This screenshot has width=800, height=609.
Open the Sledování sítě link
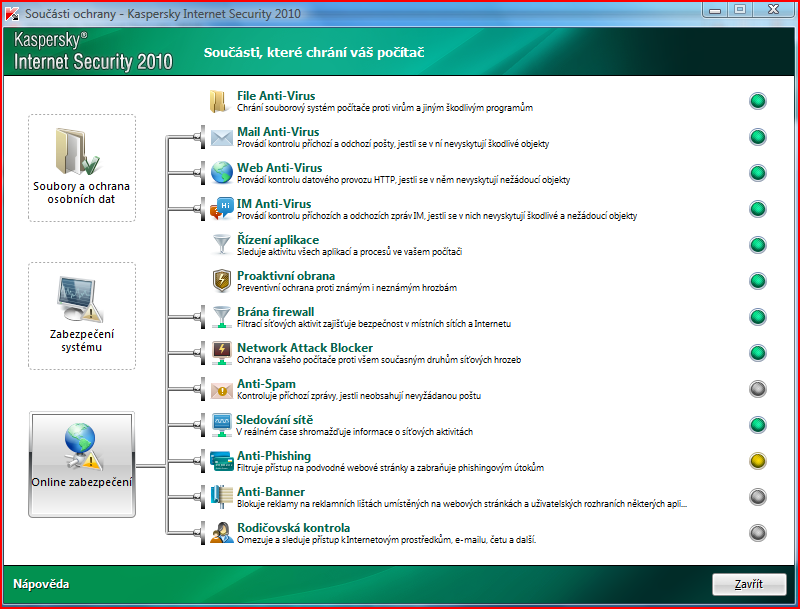point(274,420)
